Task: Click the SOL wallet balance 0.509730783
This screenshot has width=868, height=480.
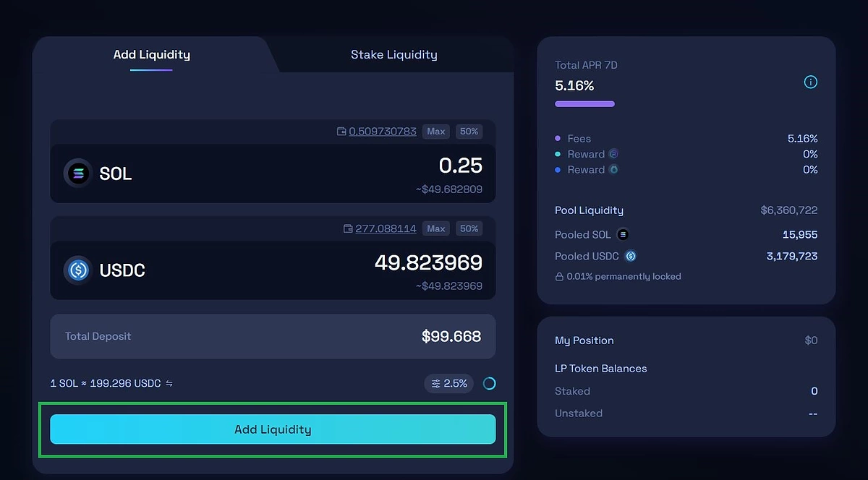Action: (383, 132)
